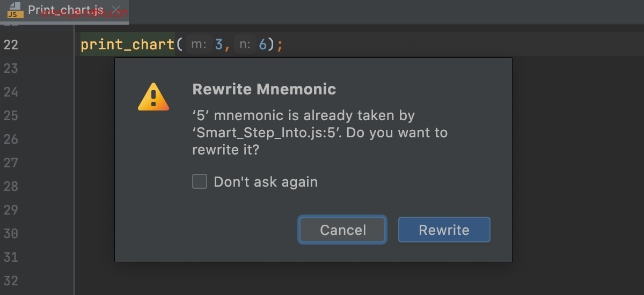This screenshot has height=295, width=644.
Task: Click gutter line number 24
Action: 11,92
